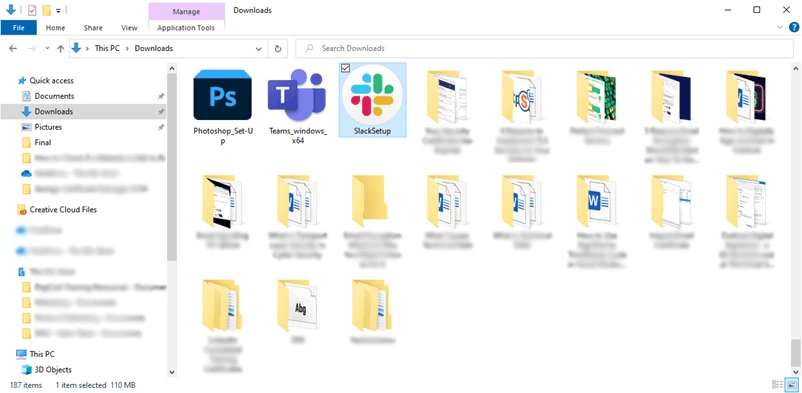Switch to the Home ribbon tab
This screenshot has height=393, width=802.
(x=55, y=28)
